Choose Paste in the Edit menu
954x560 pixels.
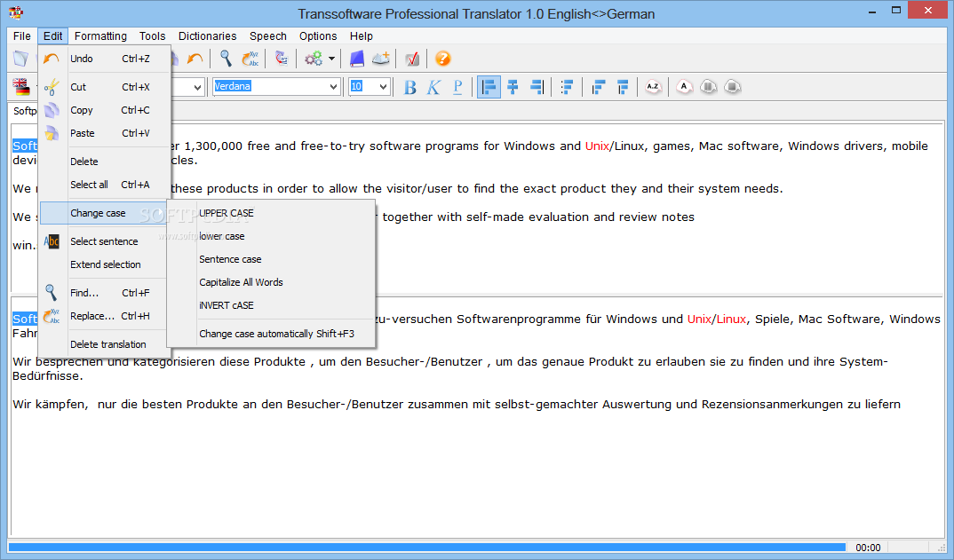104,133
